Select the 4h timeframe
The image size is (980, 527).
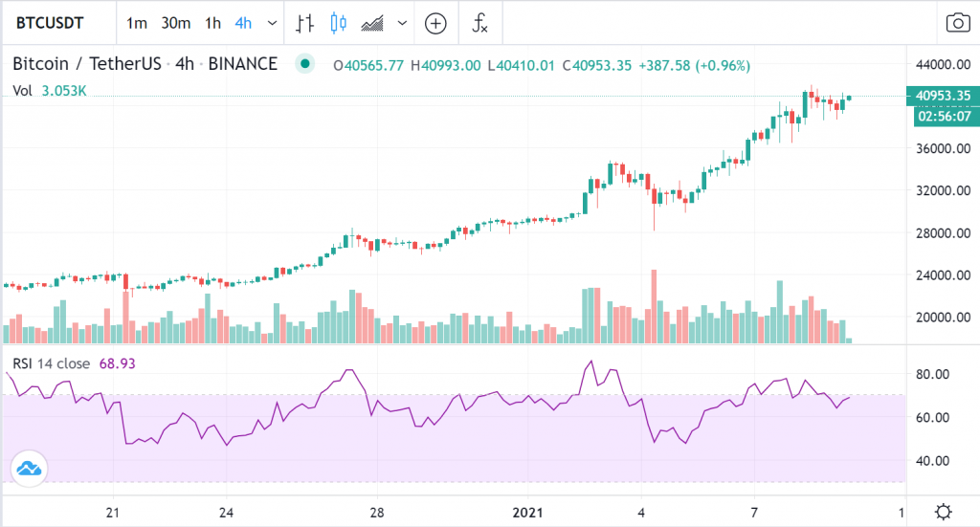click(245, 22)
